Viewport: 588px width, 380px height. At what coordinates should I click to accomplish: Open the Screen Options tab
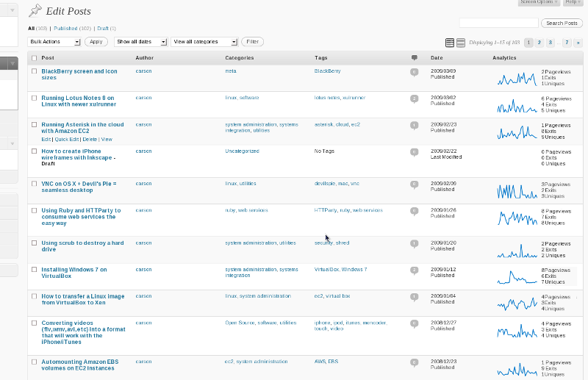536,2
